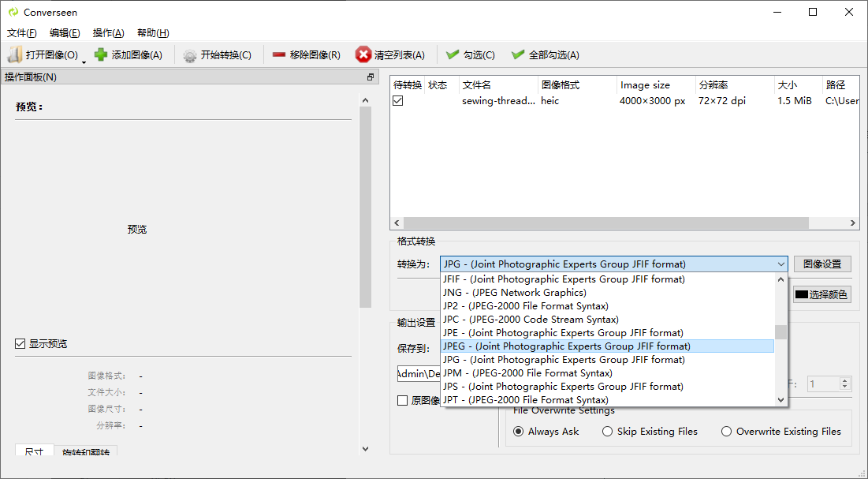The image size is (868, 479).
Task: Click the green check 勾选 toolbar icon
Action: [x=453, y=54]
